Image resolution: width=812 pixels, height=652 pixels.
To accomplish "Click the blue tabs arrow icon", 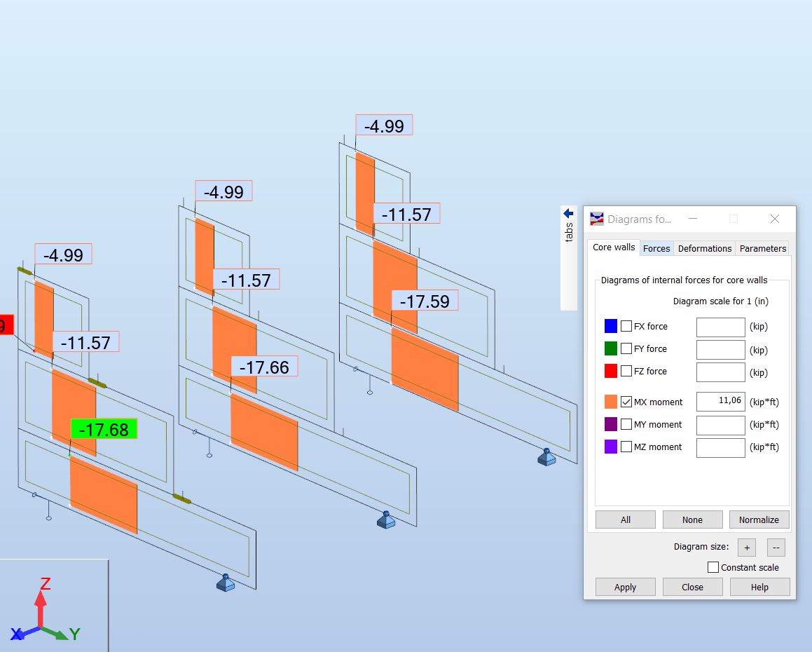I will click(569, 214).
